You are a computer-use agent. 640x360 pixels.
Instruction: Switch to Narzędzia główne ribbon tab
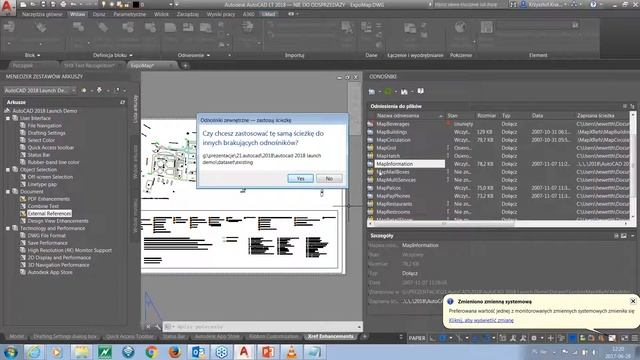pos(42,14)
